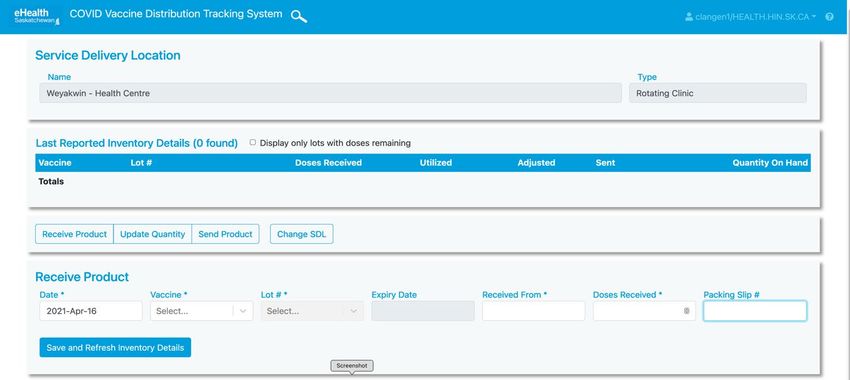Click the Sent column header

[605, 163]
